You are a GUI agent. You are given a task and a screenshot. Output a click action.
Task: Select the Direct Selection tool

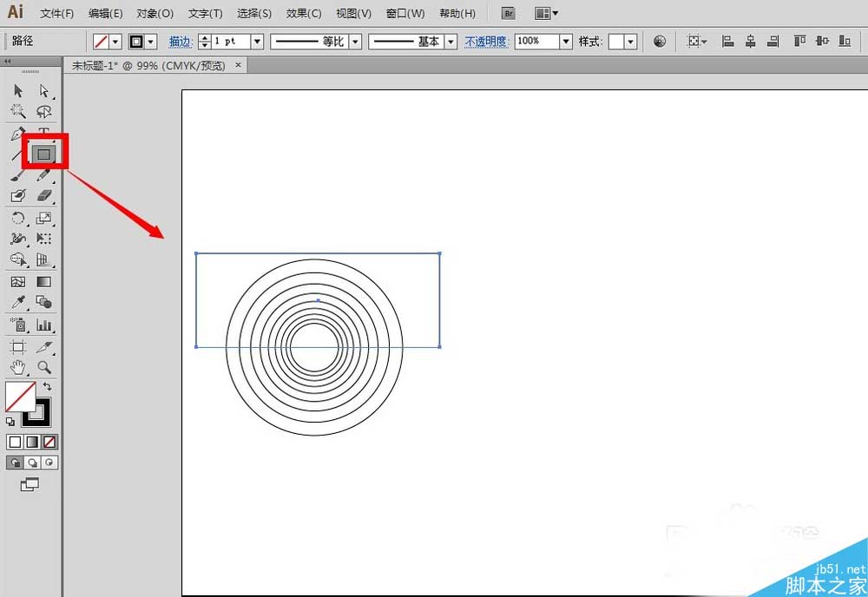point(43,91)
